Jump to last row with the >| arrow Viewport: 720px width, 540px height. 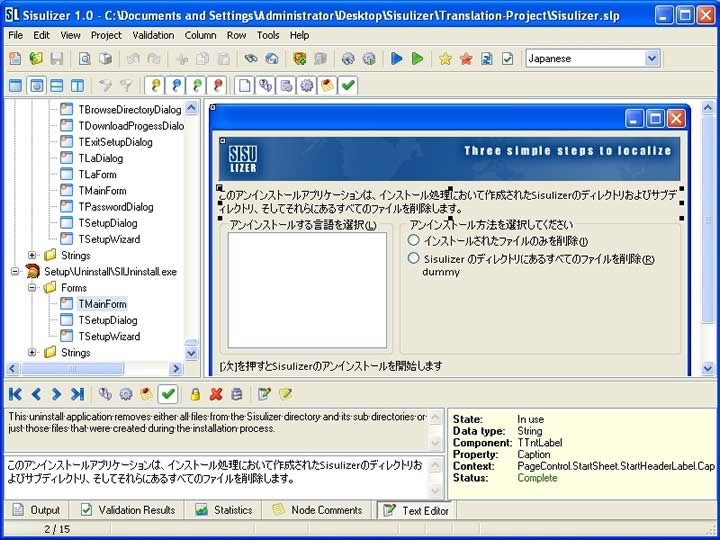[x=77, y=394]
